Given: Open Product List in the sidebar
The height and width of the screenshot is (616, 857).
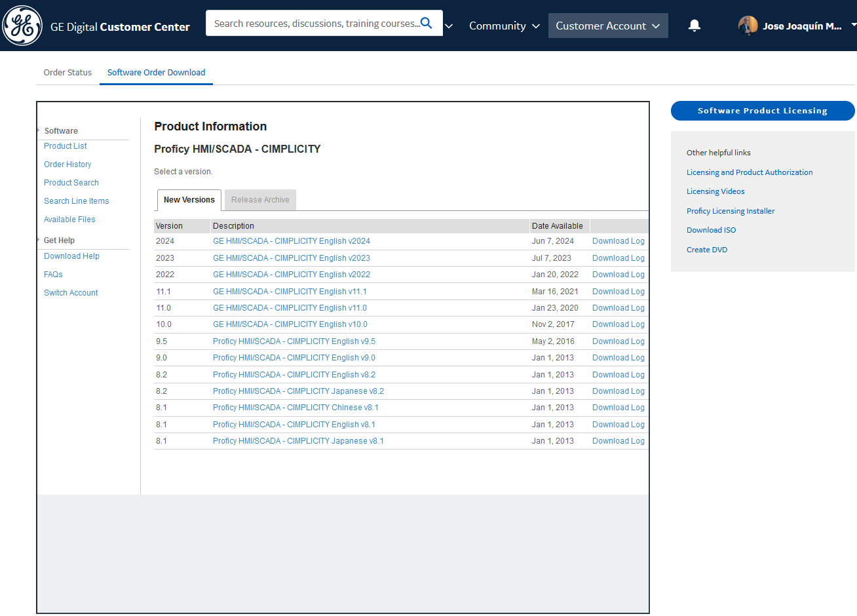Looking at the screenshot, I should 66,146.
